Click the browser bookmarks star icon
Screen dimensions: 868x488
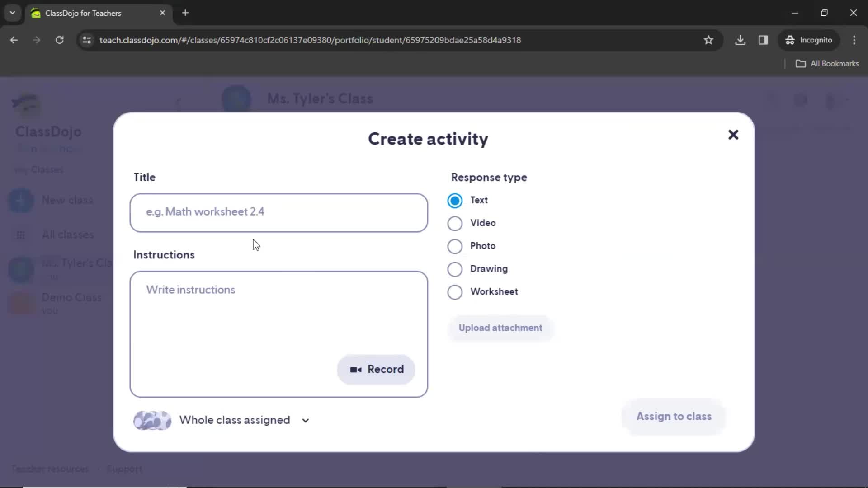coord(709,40)
